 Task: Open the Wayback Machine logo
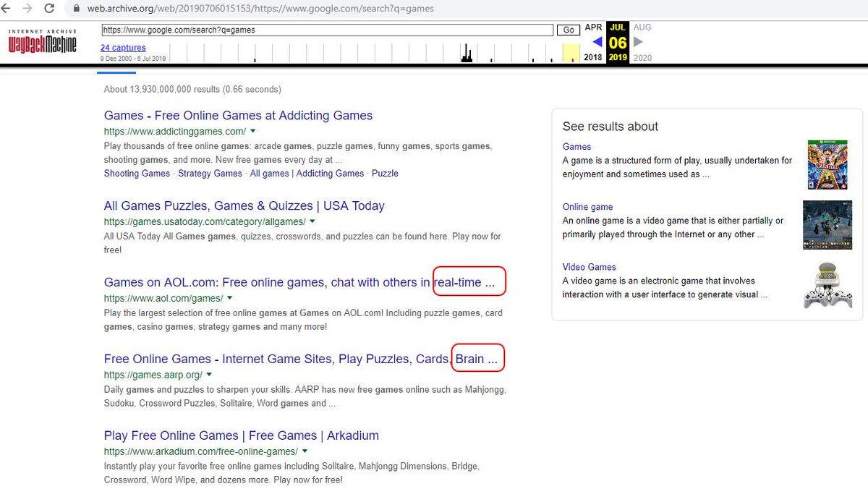(43, 42)
